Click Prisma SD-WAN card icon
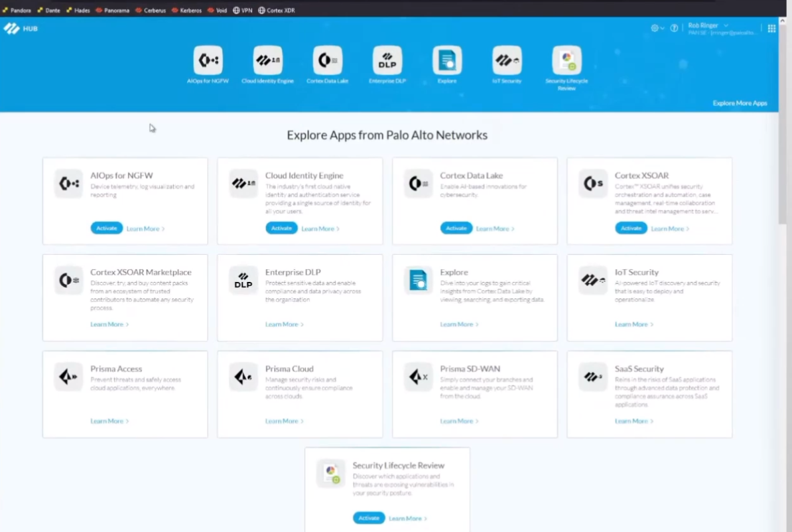Screen dimensions: 792x532 tap(419, 376)
